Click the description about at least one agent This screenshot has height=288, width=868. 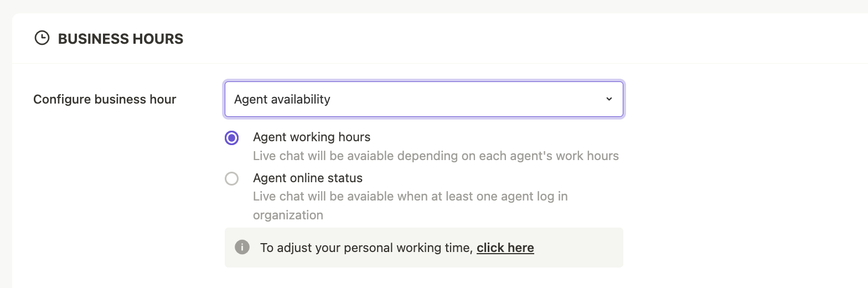click(x=410, y=205)
